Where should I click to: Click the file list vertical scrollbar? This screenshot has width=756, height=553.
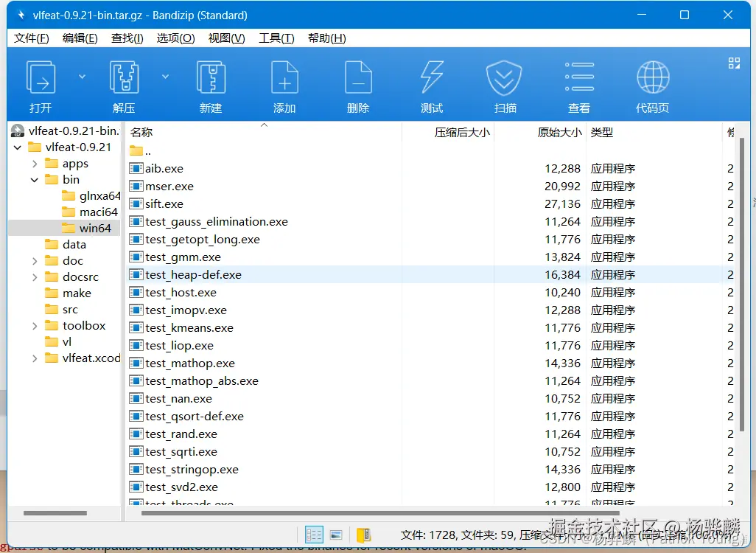pos(741,285)
